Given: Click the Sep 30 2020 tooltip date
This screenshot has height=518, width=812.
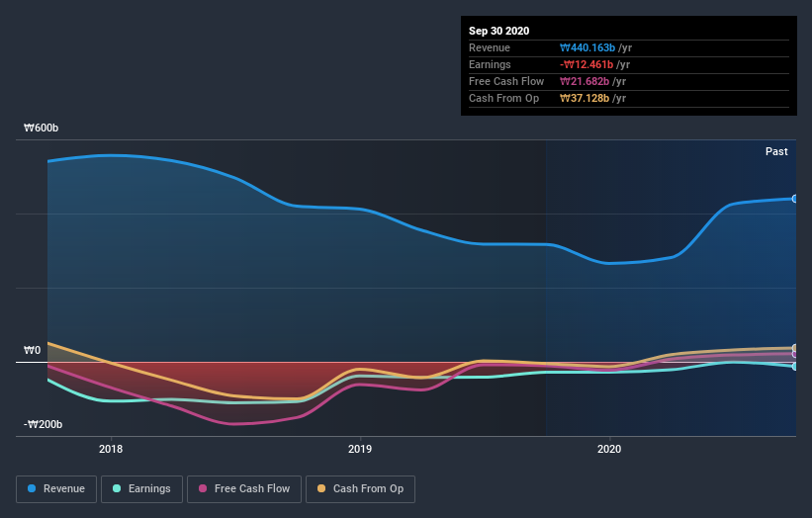Looking at the screenshot, I should (x=498, y=31).
